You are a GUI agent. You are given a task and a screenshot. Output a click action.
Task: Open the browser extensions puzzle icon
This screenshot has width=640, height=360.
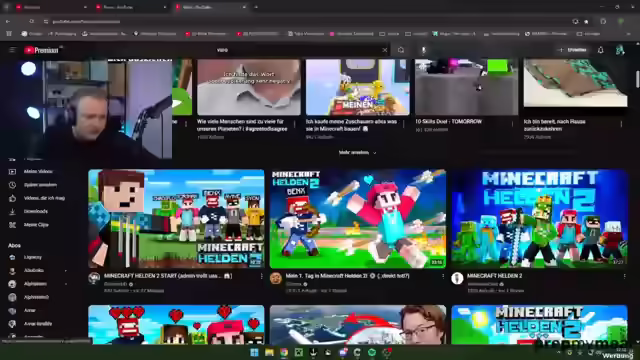point(603,21)
